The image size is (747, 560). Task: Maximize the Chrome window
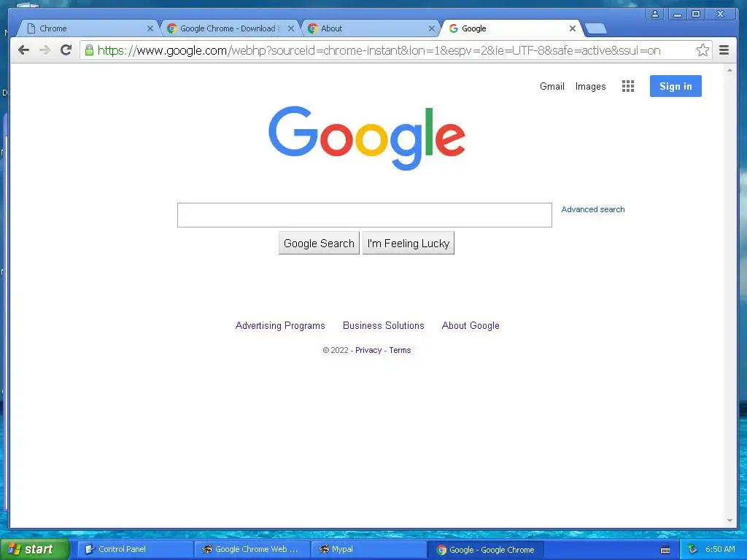(695, 14)
